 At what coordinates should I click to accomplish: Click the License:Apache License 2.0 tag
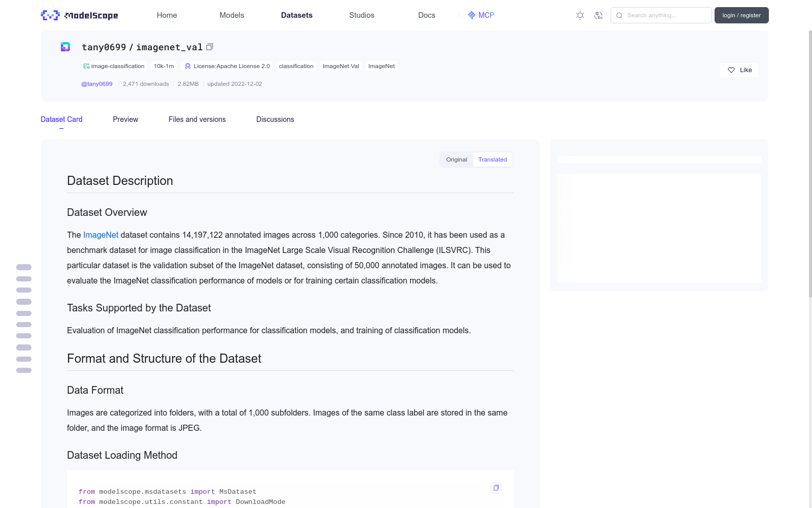click(x=227, y=66)
